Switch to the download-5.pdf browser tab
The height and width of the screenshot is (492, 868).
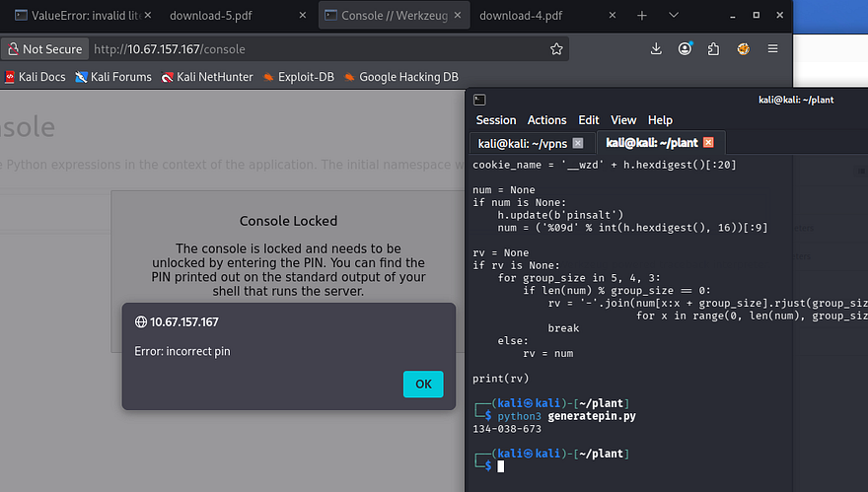tap(211, 16)
